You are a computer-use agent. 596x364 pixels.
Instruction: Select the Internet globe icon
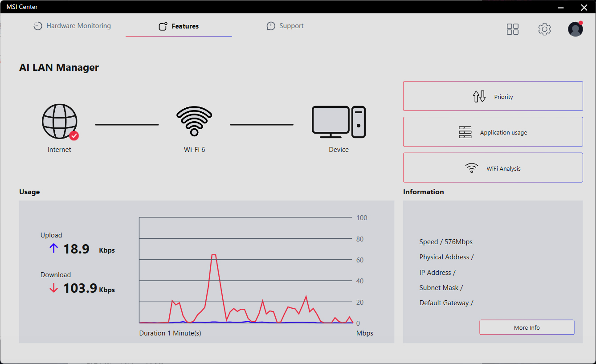[x=59, y=120]
